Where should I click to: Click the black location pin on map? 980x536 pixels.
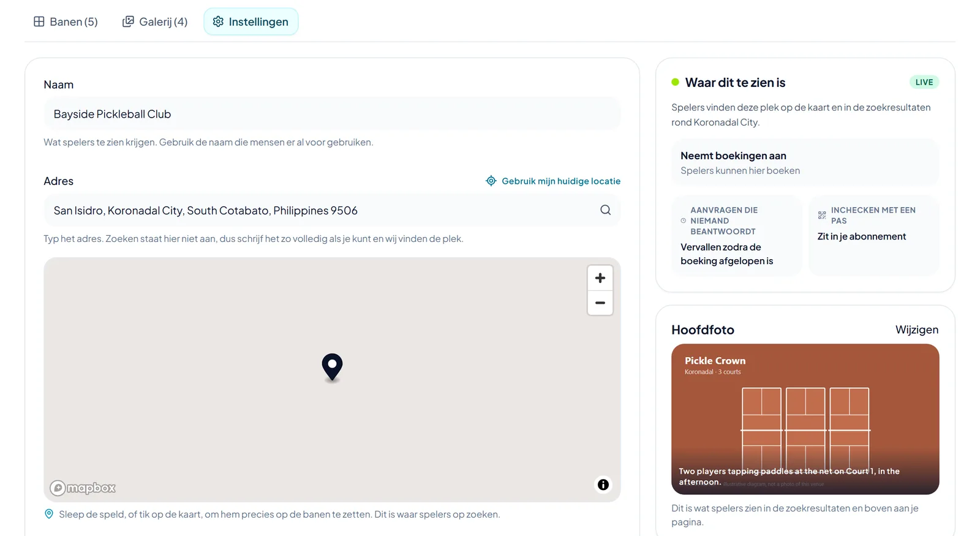point(332,368)
